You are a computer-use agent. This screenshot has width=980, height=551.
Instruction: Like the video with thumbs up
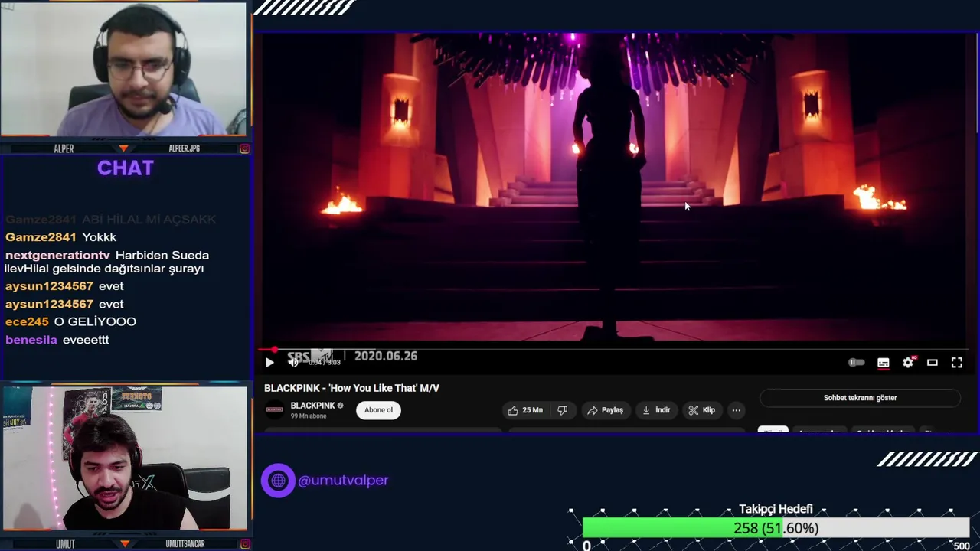click(525, 410)
